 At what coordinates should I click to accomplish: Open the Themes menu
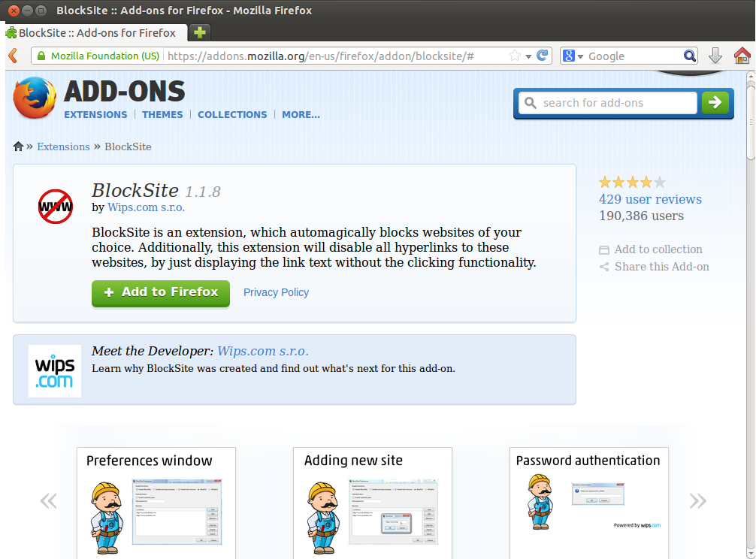pos(162,115)
